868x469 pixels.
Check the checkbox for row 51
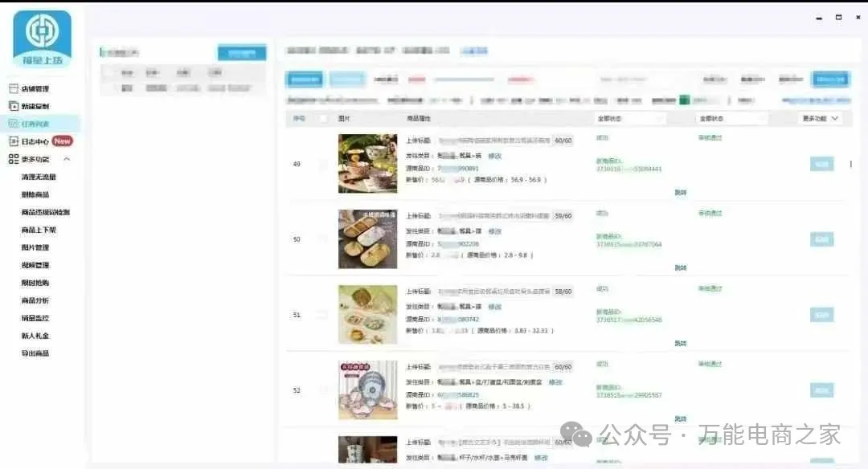tap(323, 315)
